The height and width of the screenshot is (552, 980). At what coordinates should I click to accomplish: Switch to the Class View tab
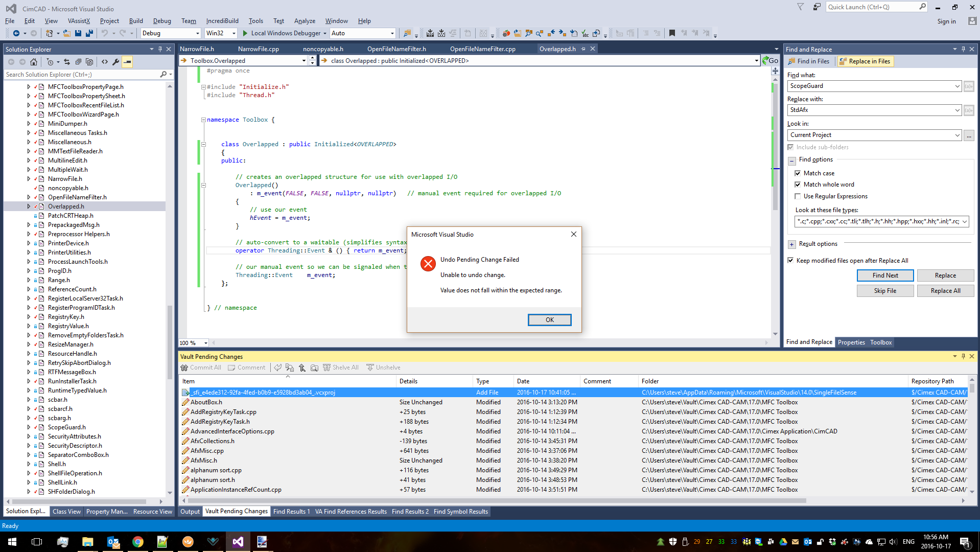tap(66, 512)
